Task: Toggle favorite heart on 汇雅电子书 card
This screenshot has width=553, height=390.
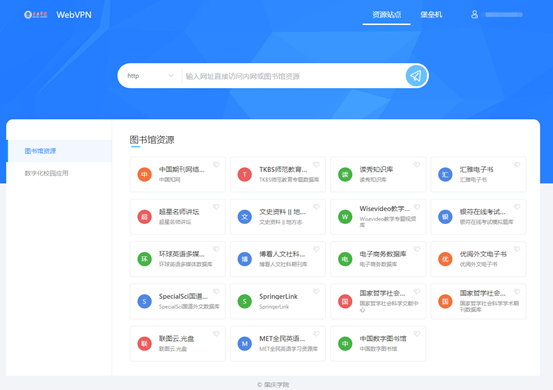Action: pyautogui.click(x=517, y=164)
